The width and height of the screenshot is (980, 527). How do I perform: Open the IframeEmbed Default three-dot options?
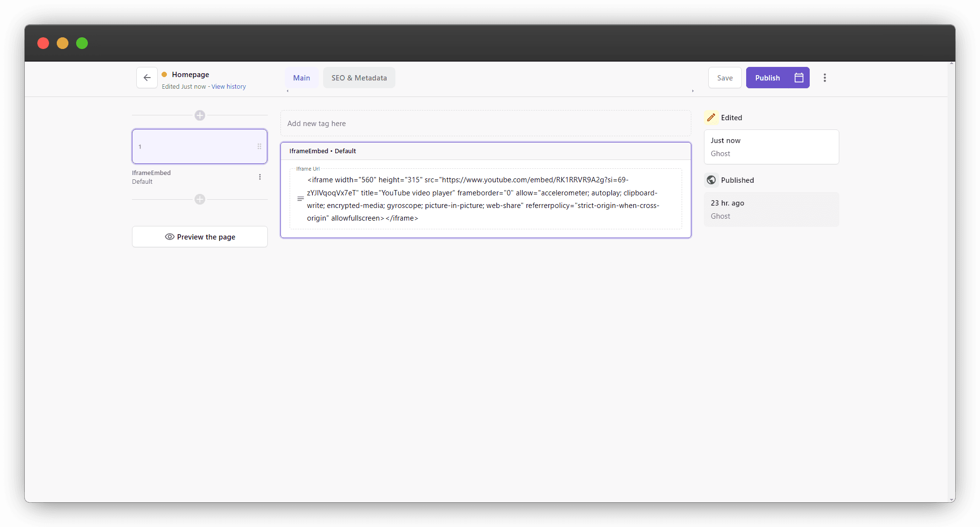click(x=260, y=177)
